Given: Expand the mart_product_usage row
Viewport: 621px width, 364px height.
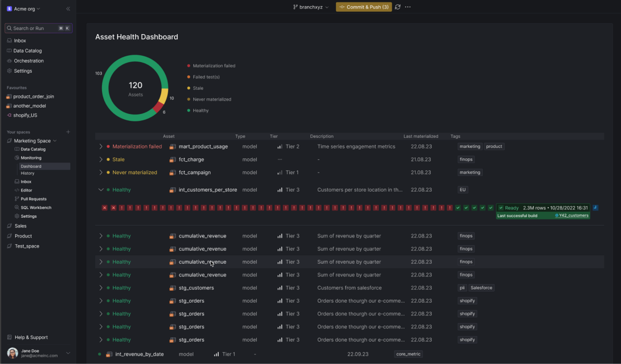Looking at the screenshot, I should [101, 146].
